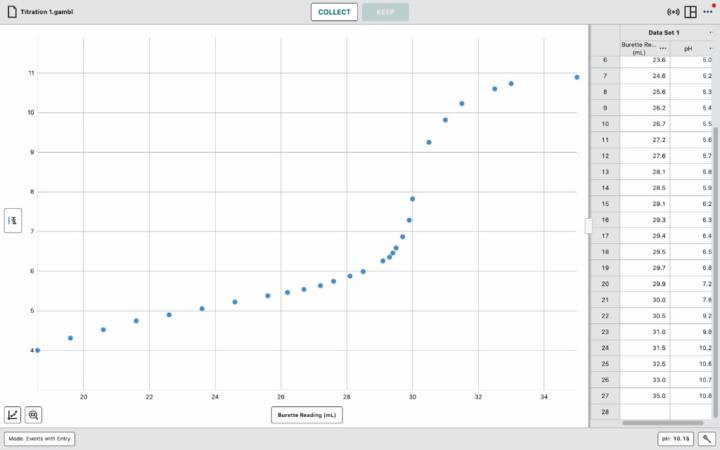This screenshot has width=720, height=450.
Task: Select empty row 28 Burette Reading cell
Action: click(x=644, y=412)
